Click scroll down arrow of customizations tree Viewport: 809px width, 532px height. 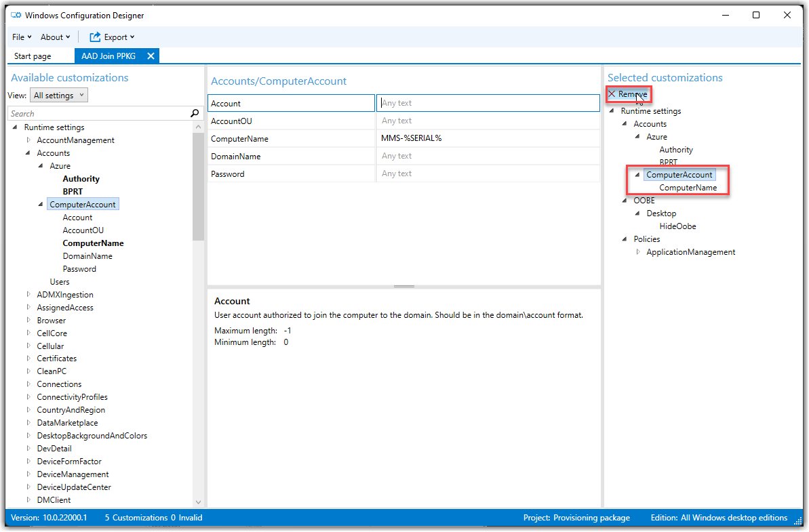pyautogui.click(x=198, y=502)
